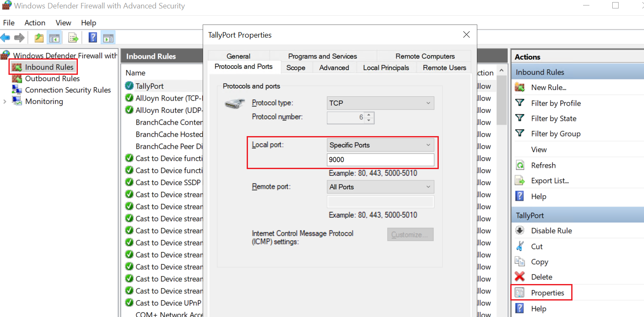
Task: Open the Remote port dropdown
Action: point(380,187)
